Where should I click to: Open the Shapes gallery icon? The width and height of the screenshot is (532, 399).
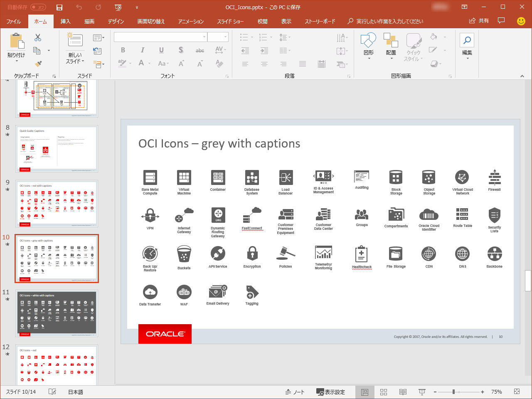(x=368, y=40)
